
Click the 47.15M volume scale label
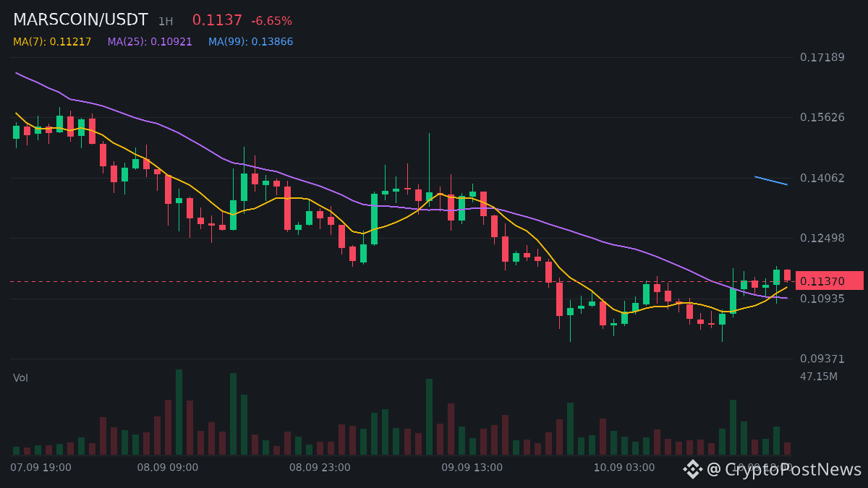819,377
